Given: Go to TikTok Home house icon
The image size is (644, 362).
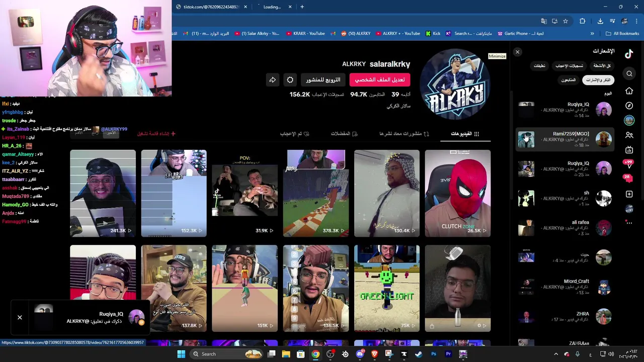Looking at the screenshot, I should coord(629,91).
